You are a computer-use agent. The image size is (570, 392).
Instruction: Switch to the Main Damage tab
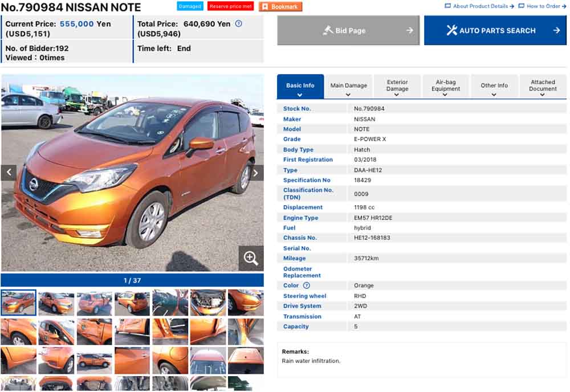(x=349, y=87)
